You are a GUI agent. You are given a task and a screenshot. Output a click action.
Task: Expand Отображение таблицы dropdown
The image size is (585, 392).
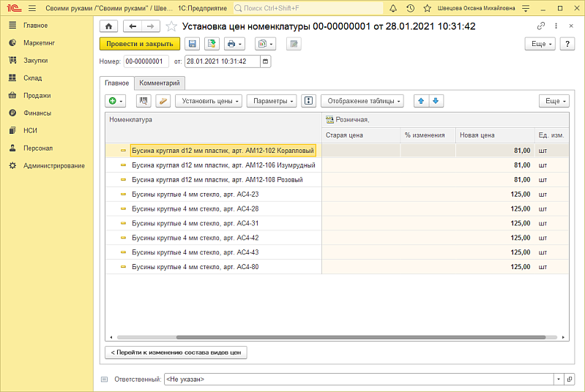[x=365, y=101]
